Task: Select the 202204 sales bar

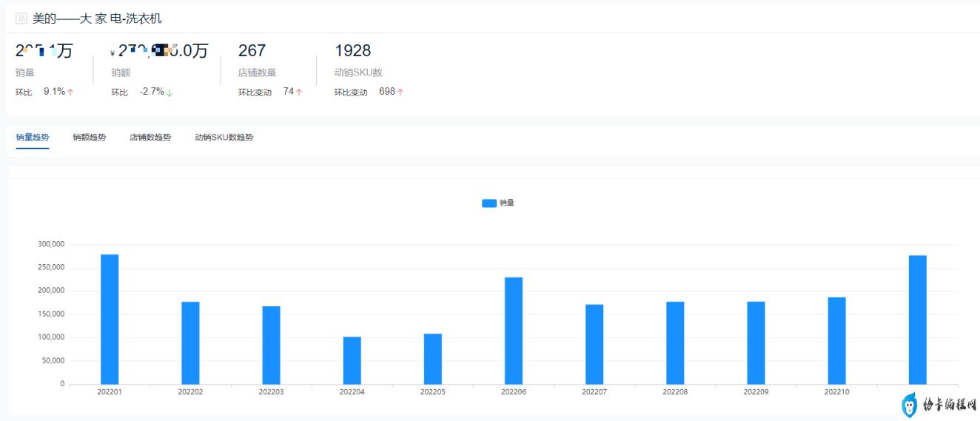Action: tap(352, 360)
